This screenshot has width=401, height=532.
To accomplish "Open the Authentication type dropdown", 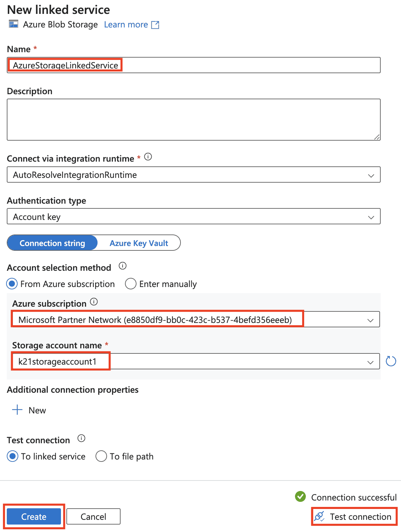I will point(371,217).
